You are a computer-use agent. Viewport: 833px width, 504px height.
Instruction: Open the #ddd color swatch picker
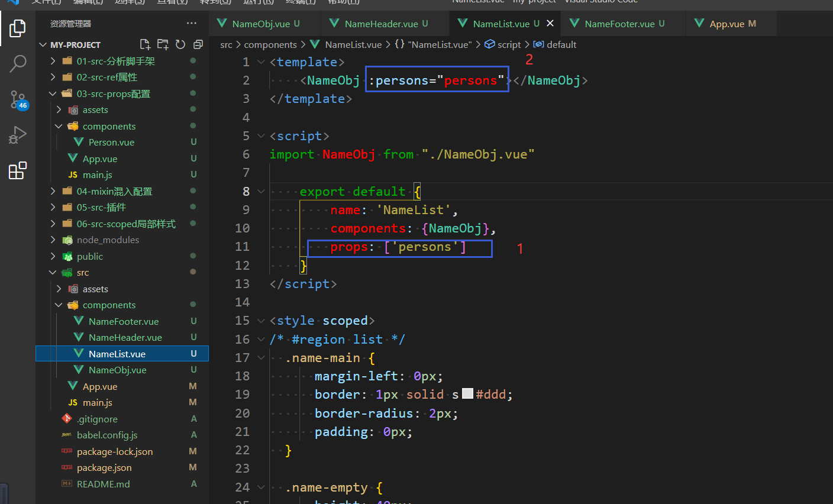(468, 394)
